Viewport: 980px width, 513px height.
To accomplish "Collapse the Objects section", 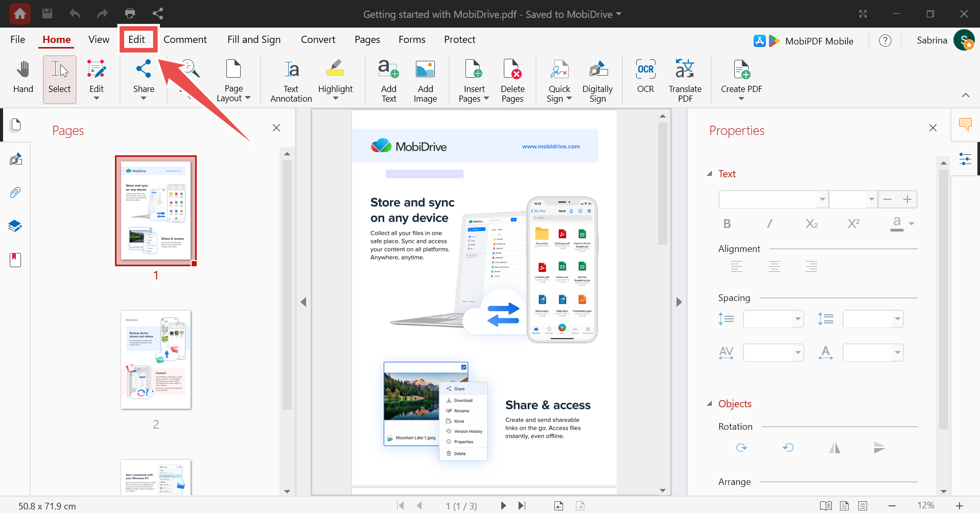I will (710, 404).
